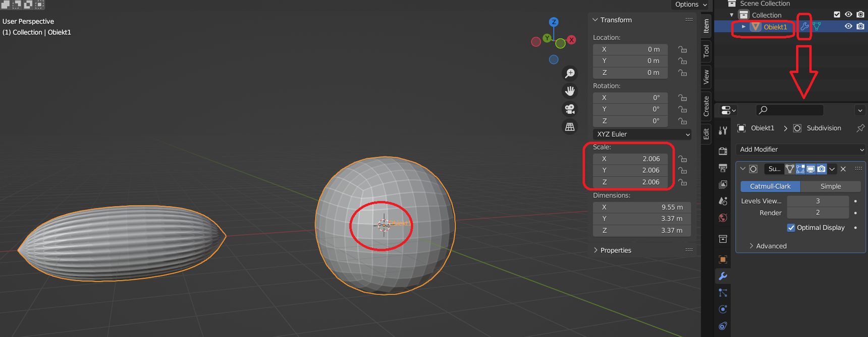Switch to the Tool sidebar tab

pyautogui.click(x=706, y=51)
